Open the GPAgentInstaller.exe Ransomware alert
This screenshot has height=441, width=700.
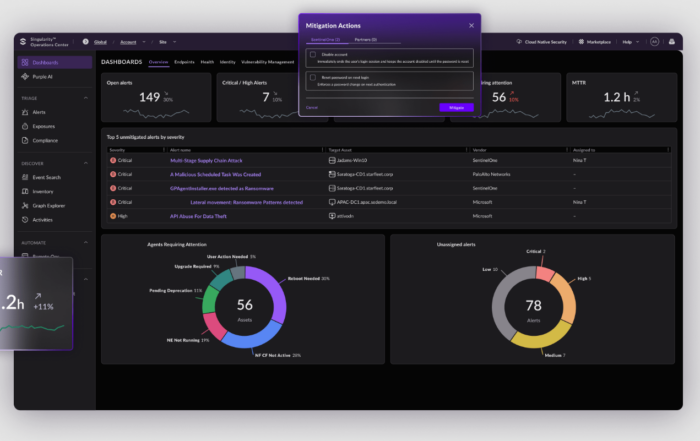coord(222,188)
